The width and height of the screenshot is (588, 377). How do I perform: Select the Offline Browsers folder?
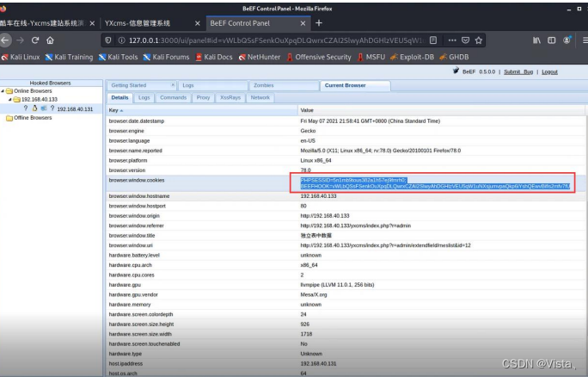pos(33,118)
